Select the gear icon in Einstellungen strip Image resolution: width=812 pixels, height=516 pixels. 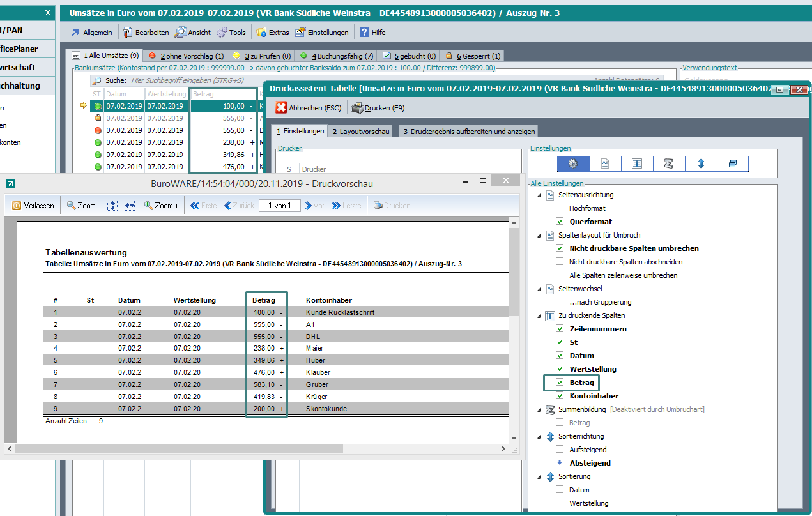point(572,164)
